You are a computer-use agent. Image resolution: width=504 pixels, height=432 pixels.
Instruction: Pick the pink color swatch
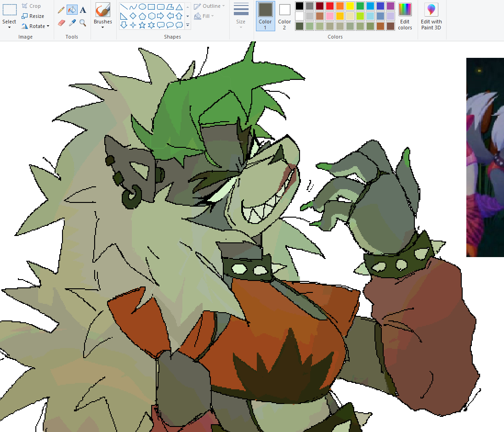pyautogui.click(x=330, y=16)
